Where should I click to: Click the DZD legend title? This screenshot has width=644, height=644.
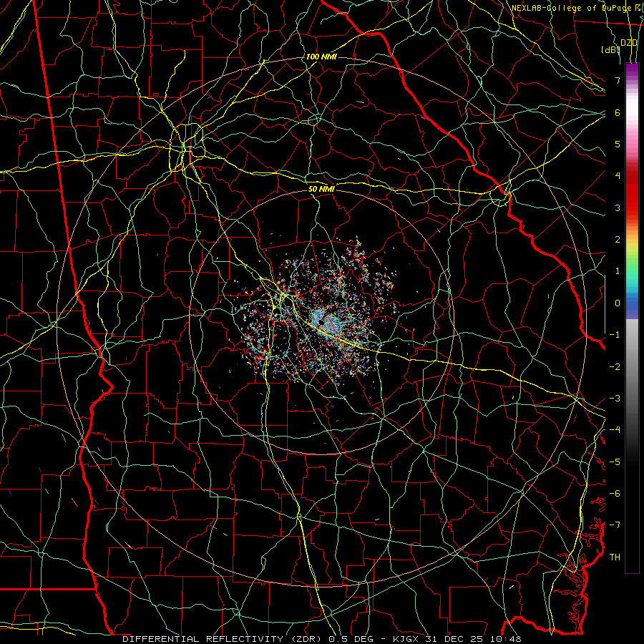[x=629, y=43]
